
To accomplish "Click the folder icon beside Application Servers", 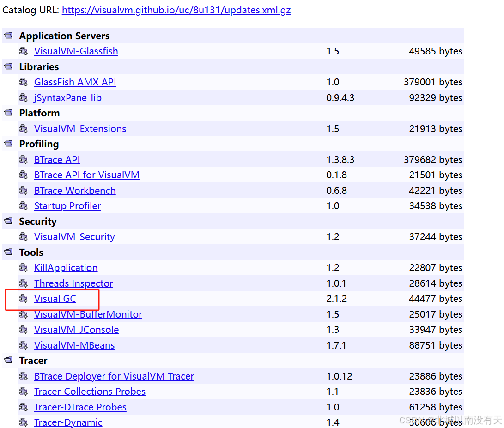I will click(x=9, y=36).
